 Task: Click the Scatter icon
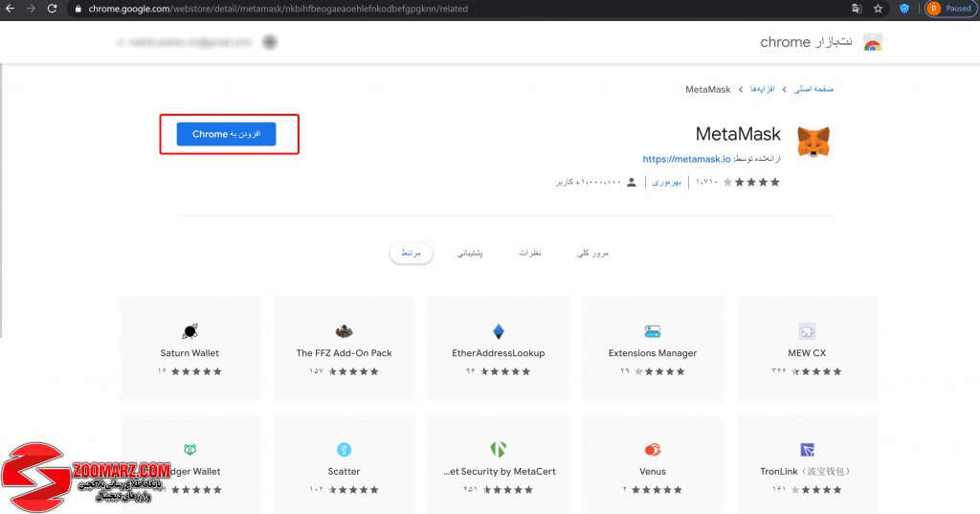tap(344, 449)
